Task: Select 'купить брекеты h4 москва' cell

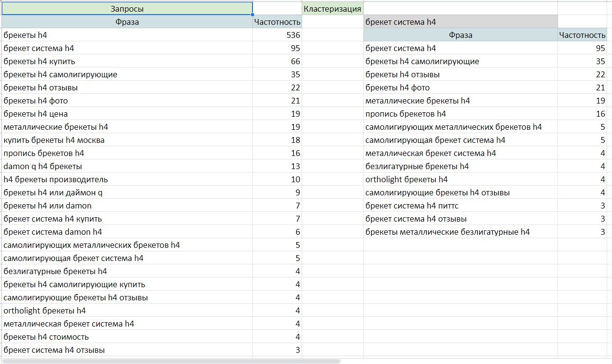Action: [x=127, y=140]
